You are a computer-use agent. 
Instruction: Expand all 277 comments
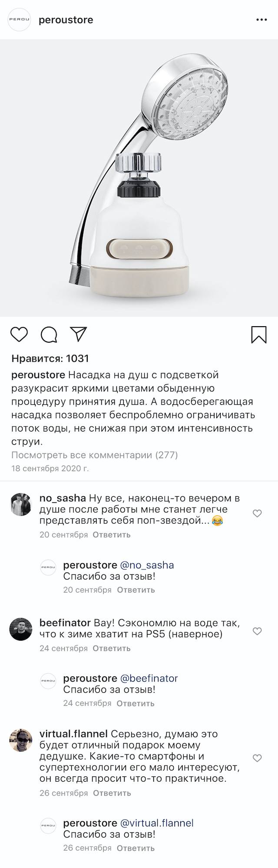(95, 455)
